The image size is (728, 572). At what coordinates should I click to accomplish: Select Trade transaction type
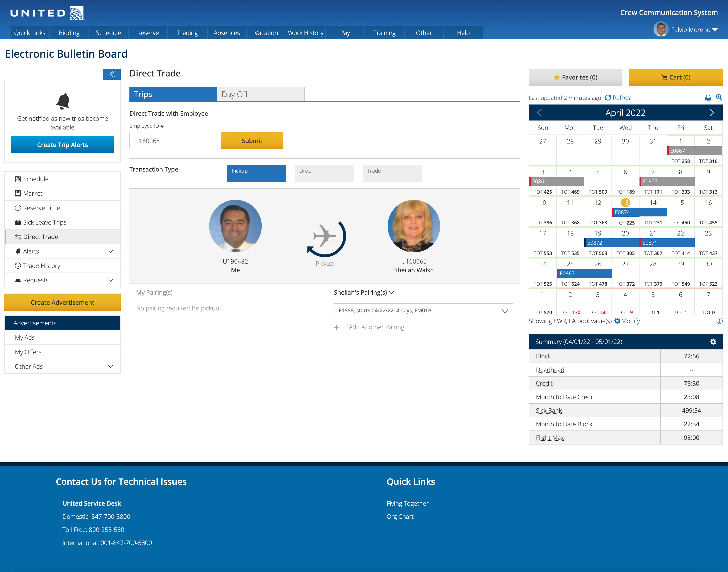(392, 173)
